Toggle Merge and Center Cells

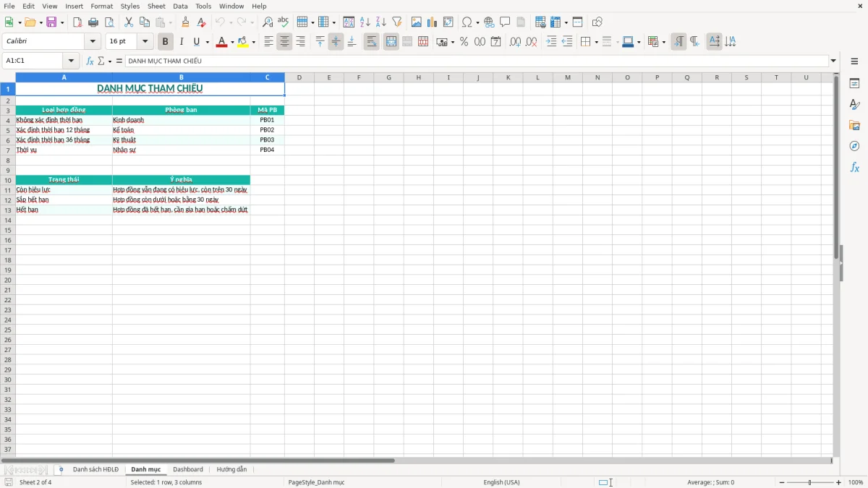(x=391, y=42)
